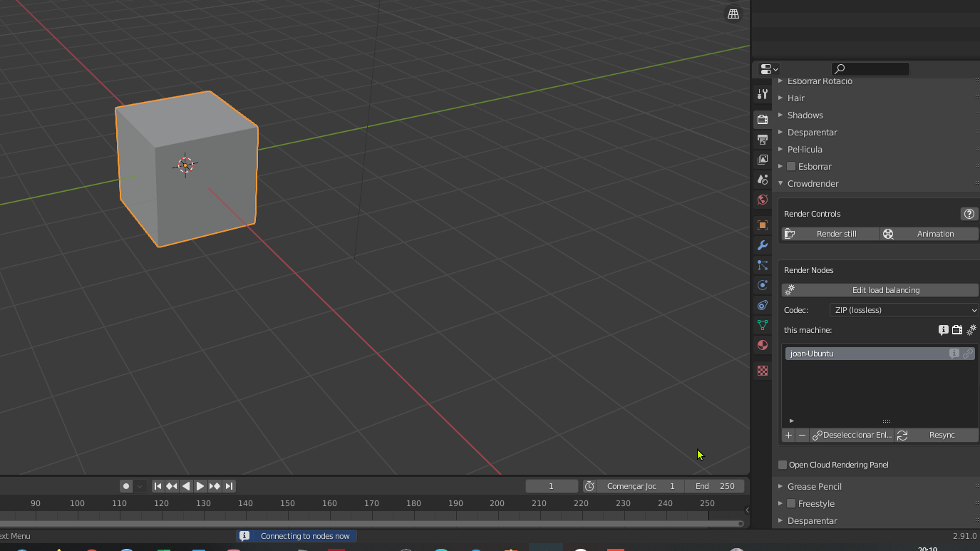The width and height of the screenshot is (980, 551).
Task: Click the End frame field showing 250
Action: 715,486
